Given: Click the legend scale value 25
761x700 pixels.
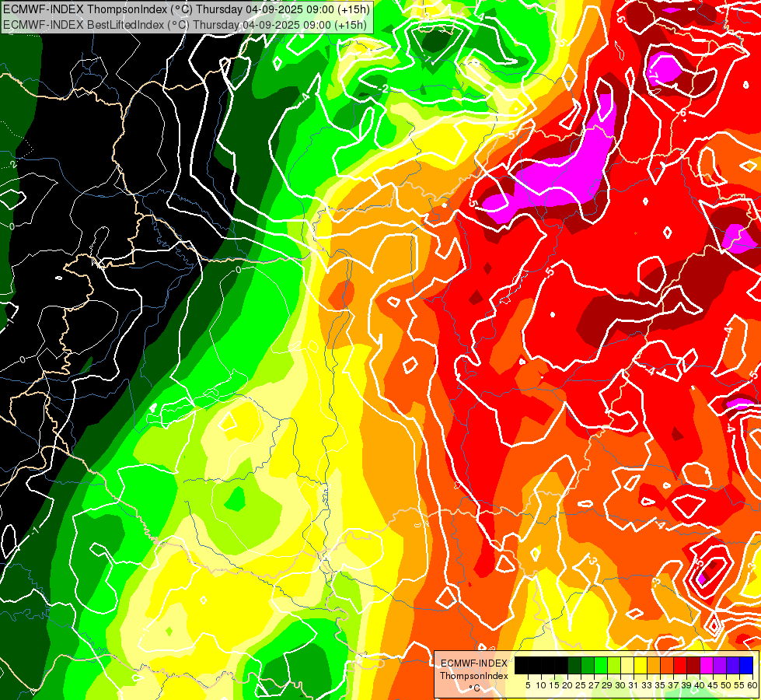Looking at the screenshot, I should tap(581, 685).
